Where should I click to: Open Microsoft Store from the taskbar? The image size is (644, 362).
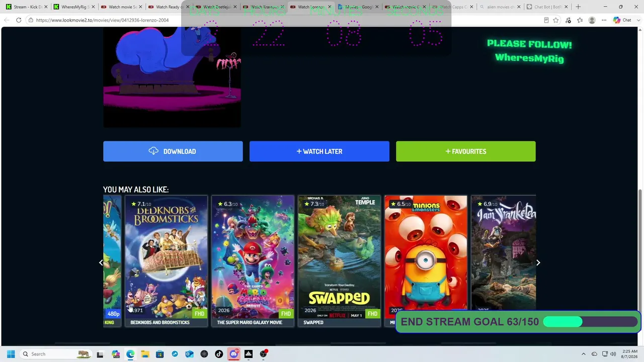point(159,354)
